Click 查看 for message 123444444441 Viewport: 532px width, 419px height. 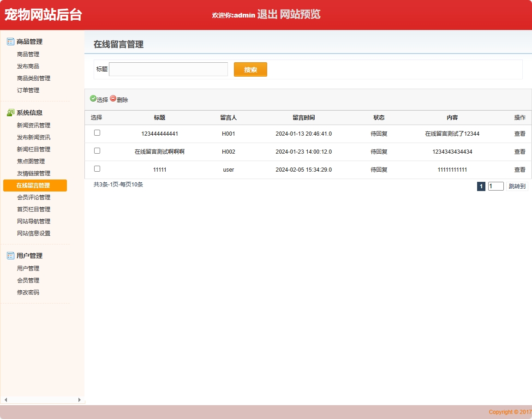point(520,132)
